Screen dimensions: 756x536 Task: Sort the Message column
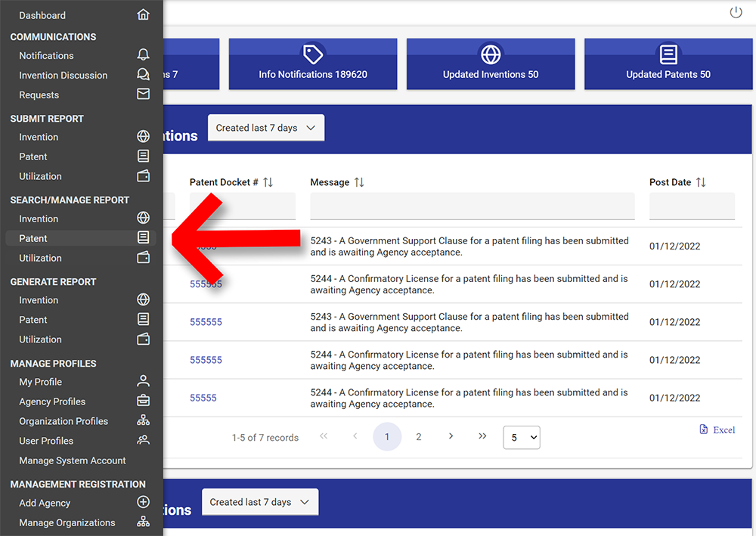pyautogui.click(x=359, y=182)
